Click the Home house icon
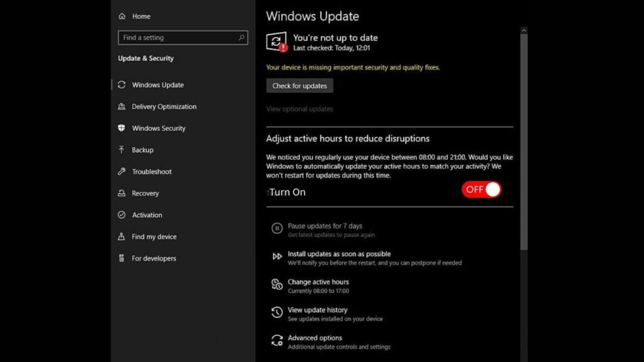644x362 pixels. 122,16
